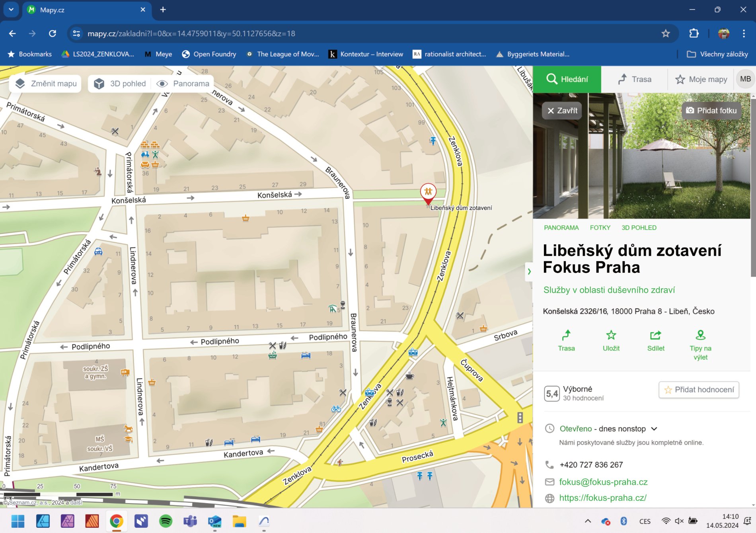The height and width of the screenshot is (533, 756).
Task: Click the drinking fountain icon on upper Zenklova
Action: point(433,140)
